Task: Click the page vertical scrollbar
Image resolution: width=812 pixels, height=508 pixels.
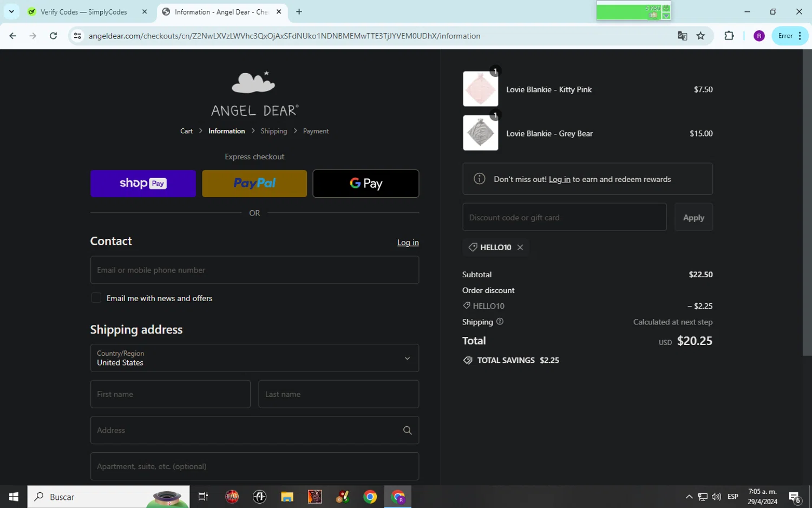Action: 807,203
